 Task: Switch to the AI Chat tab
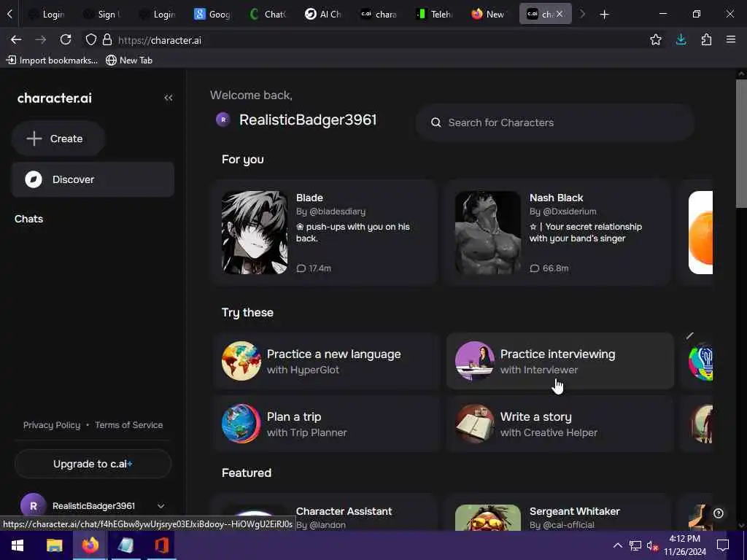click(x=323, y=15)
